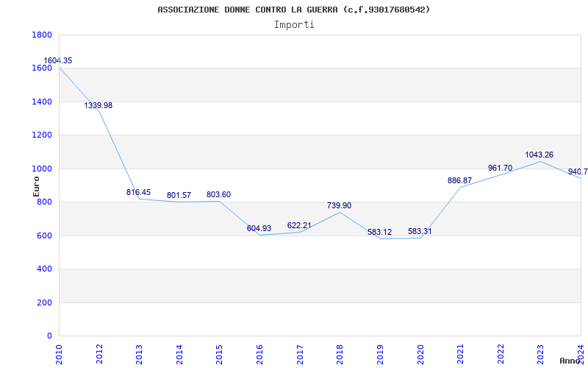Click the y-axis tick 1200
Viewport: 588px width, 368px height.
point(42,135)
